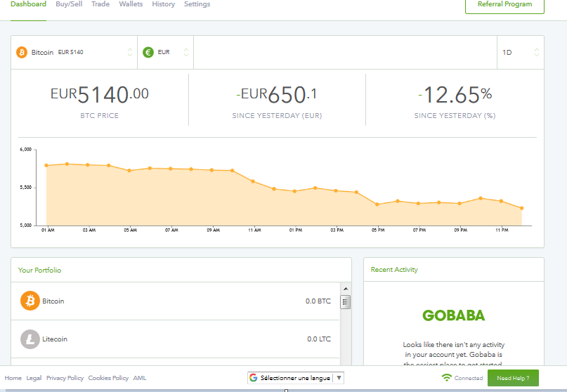567x392 pixels.
Task: Click the Connected status text
Action: coord(469,378)
